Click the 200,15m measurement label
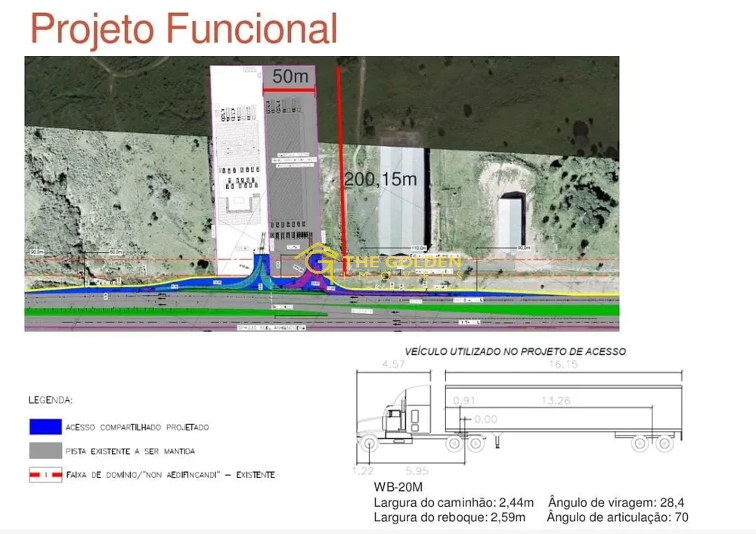 point(380,179)
